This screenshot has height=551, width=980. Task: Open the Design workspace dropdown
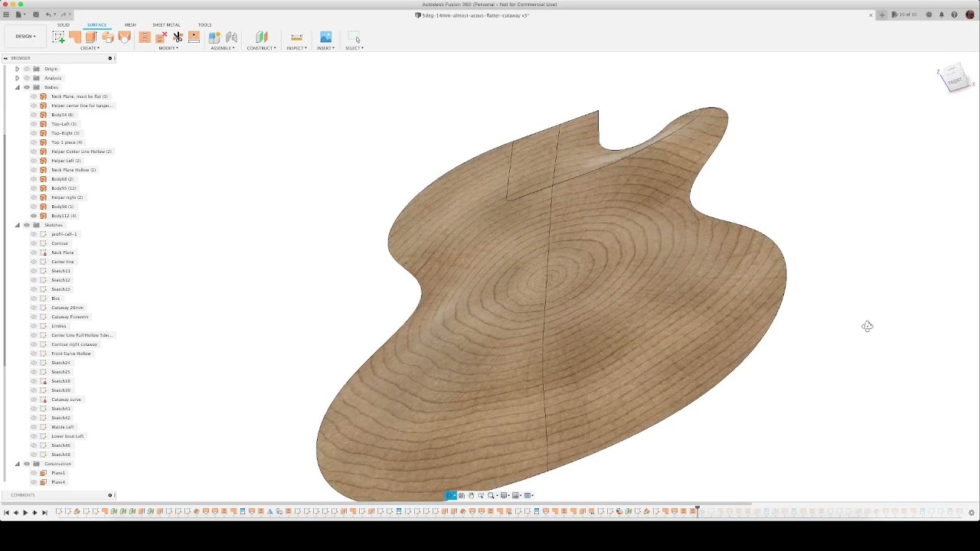25,37
